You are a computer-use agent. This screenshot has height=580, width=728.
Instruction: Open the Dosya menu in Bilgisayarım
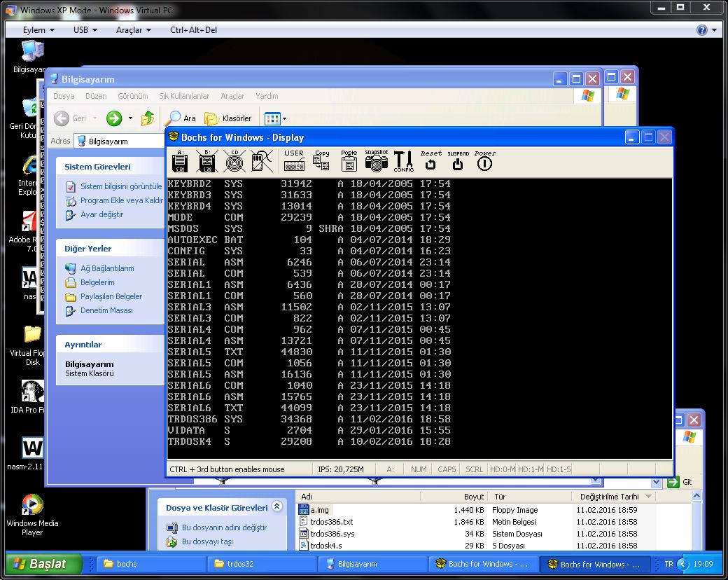click(64, 96)
